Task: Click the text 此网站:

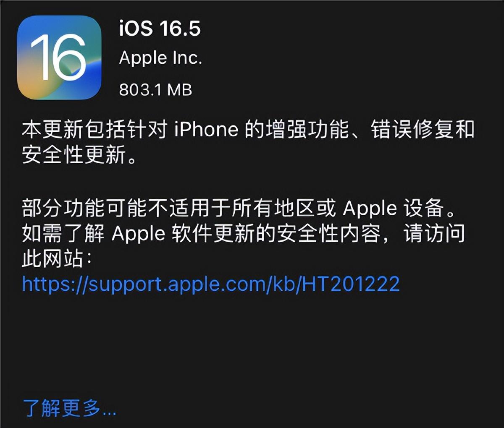Action: 57,259
